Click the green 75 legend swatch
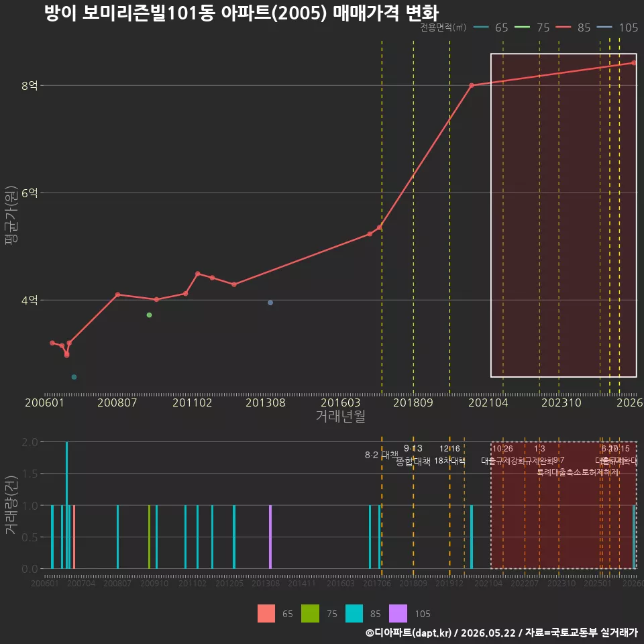Screen dimensions: 644x644 310,613
